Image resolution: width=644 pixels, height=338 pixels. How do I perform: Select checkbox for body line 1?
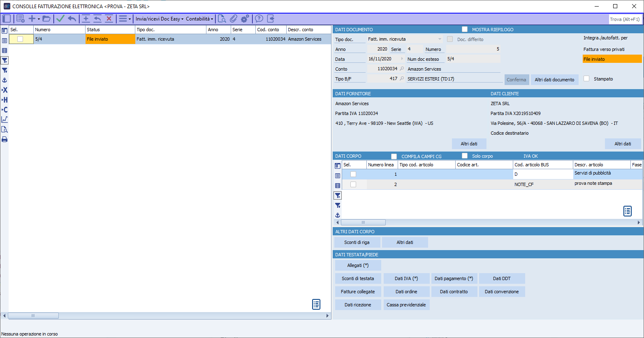click(353, 174)
